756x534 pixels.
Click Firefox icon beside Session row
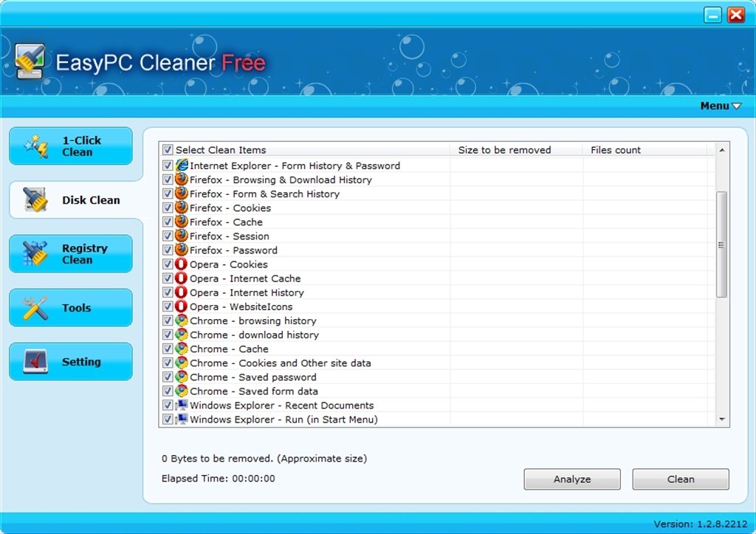[x=182, y=236]
